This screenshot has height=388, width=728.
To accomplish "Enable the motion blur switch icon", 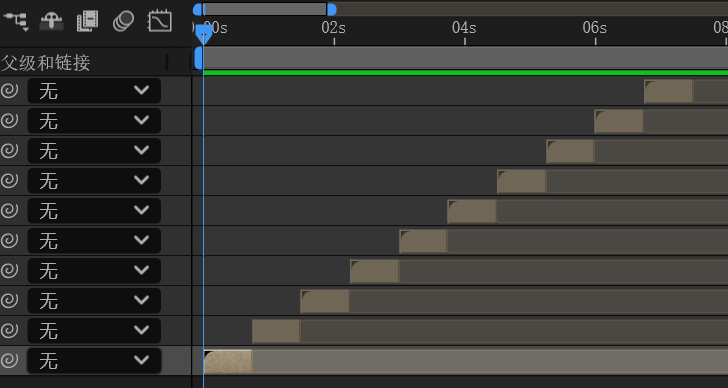I will [x=123, y=21].
